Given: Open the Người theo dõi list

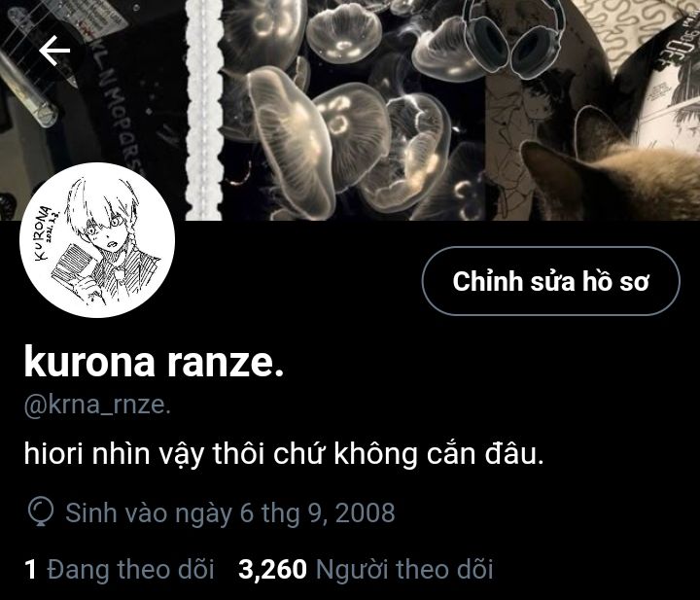Looking at the screenshot, I should click(x=366, y=570).
